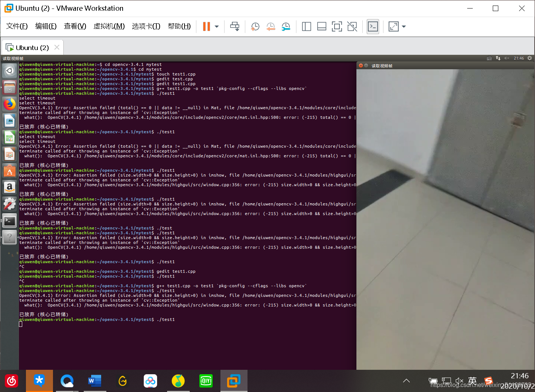Open the 编辑(E) menu
535x392 pixels.
tap(46, 26)
